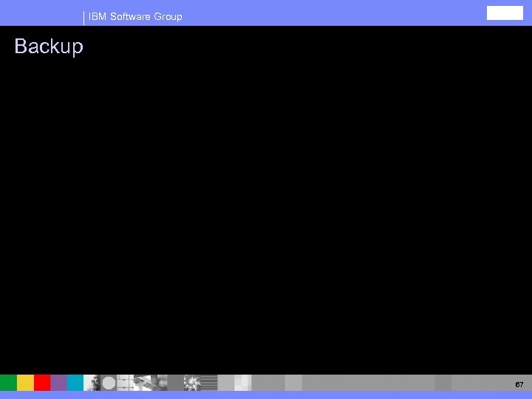Click the "Backup" slide title
This screenshot has width=532, height=399.
pos(49,47)
